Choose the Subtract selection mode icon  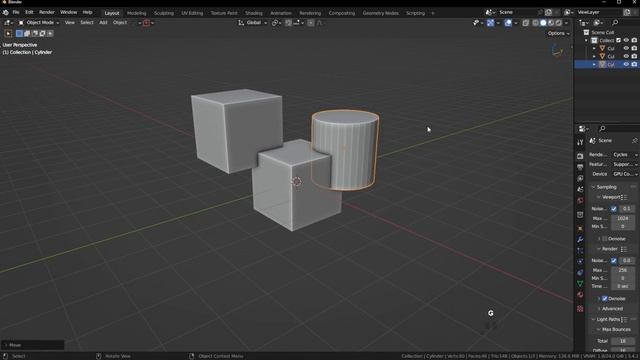(35, 33)
